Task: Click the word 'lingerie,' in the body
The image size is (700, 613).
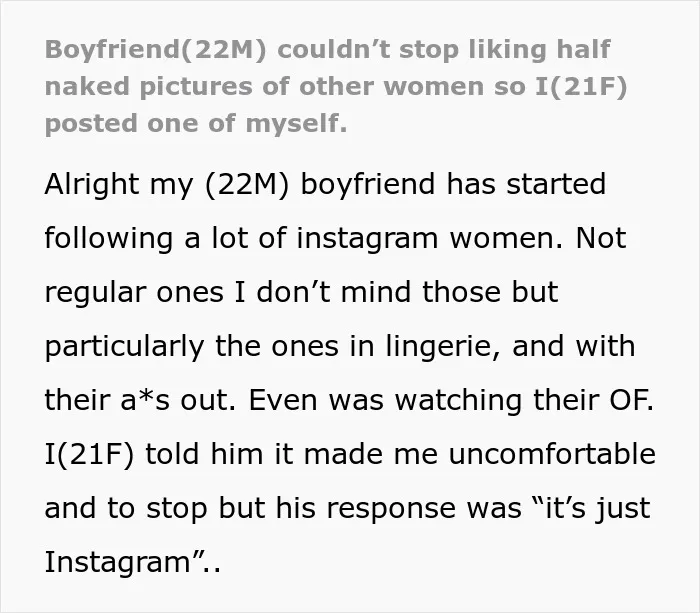Action: 443,346
